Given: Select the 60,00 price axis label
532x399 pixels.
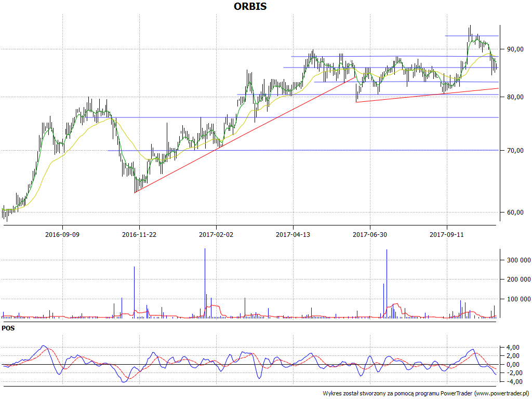Looking at the screenshot, I should (515, 212).
